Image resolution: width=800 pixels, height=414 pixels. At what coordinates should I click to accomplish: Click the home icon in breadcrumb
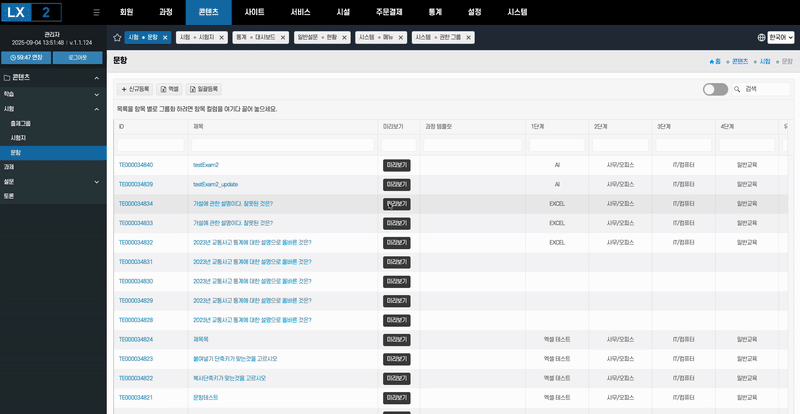pyautogui.click(x=712, y=60)
